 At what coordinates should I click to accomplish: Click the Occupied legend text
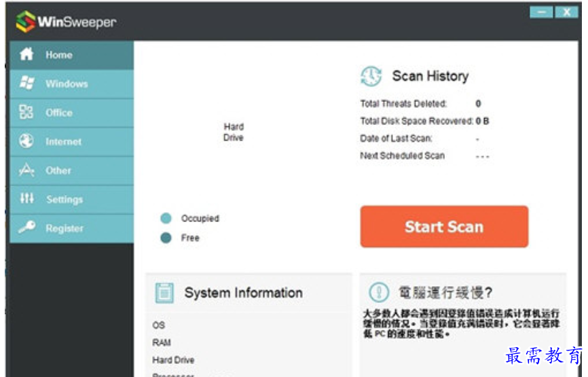tap(200, 218)
